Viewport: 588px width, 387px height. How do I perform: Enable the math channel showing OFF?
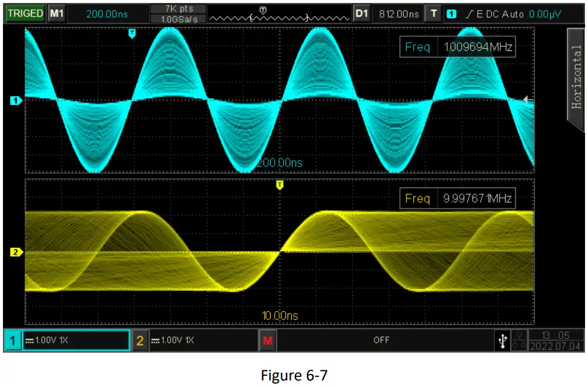(382, 340)
